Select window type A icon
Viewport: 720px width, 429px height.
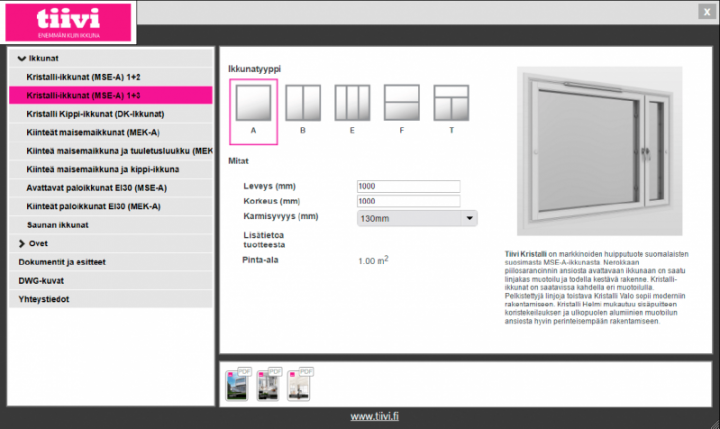253,104
